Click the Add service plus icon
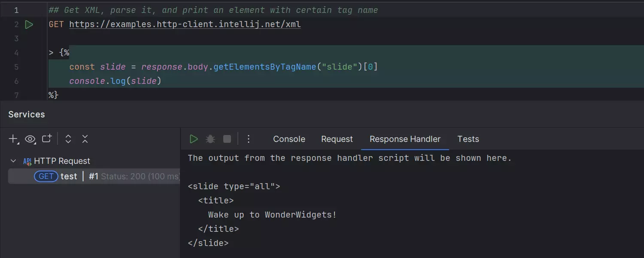This screenshot has width=644, height=258. click(x=14, y=139)
